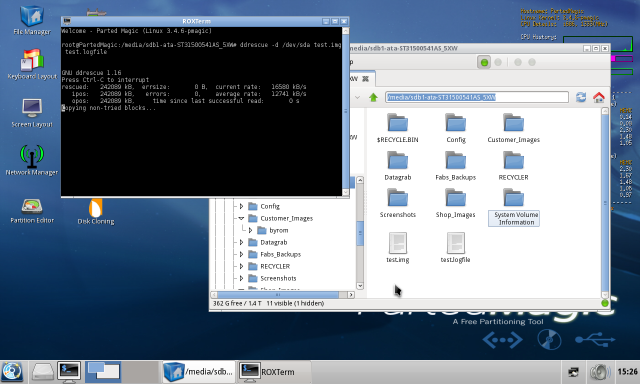Expand Screenshots node in folder tree
The height and width of the screenshot is (384, 640).
click(241, 278)
